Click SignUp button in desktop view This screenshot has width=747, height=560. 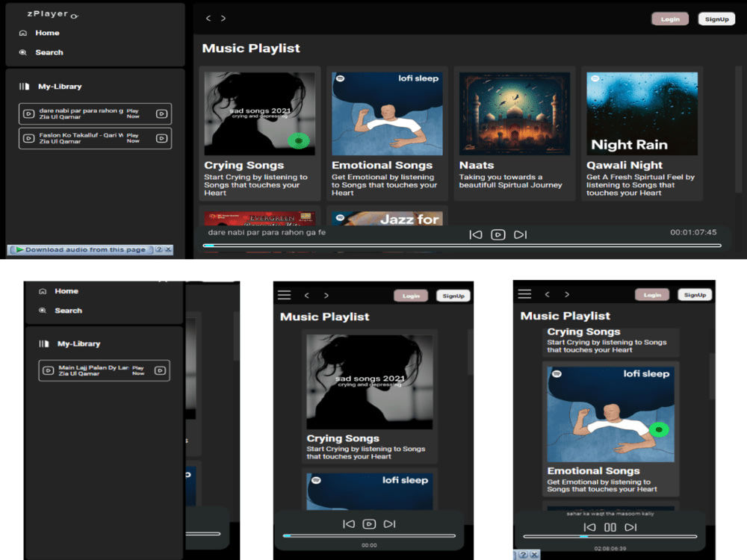click(x=716, y=19)
